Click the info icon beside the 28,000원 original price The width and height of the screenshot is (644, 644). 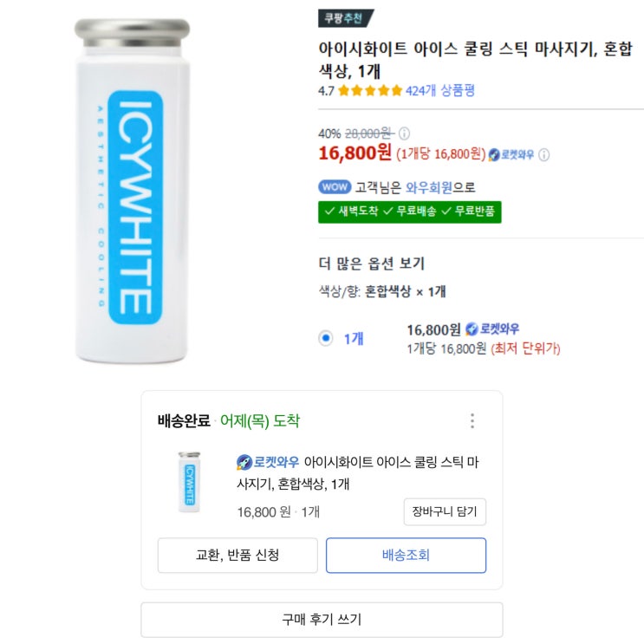[404, 133]
